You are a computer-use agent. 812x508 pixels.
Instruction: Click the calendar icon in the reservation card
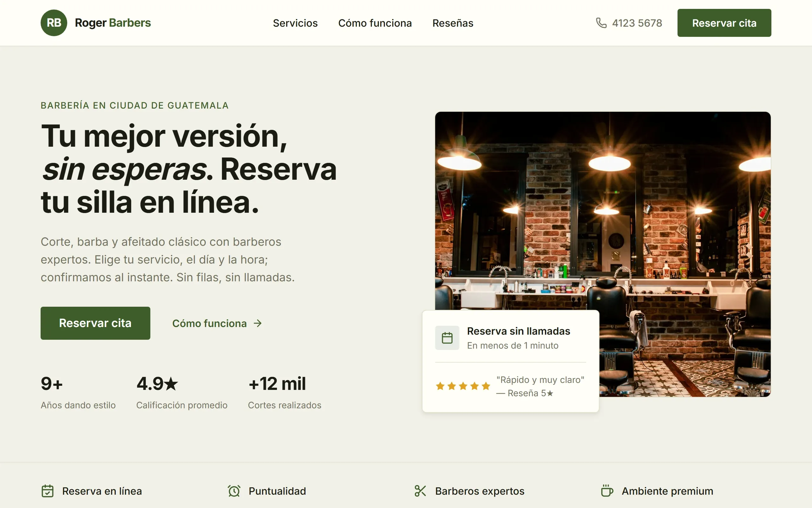pos(447,338)
